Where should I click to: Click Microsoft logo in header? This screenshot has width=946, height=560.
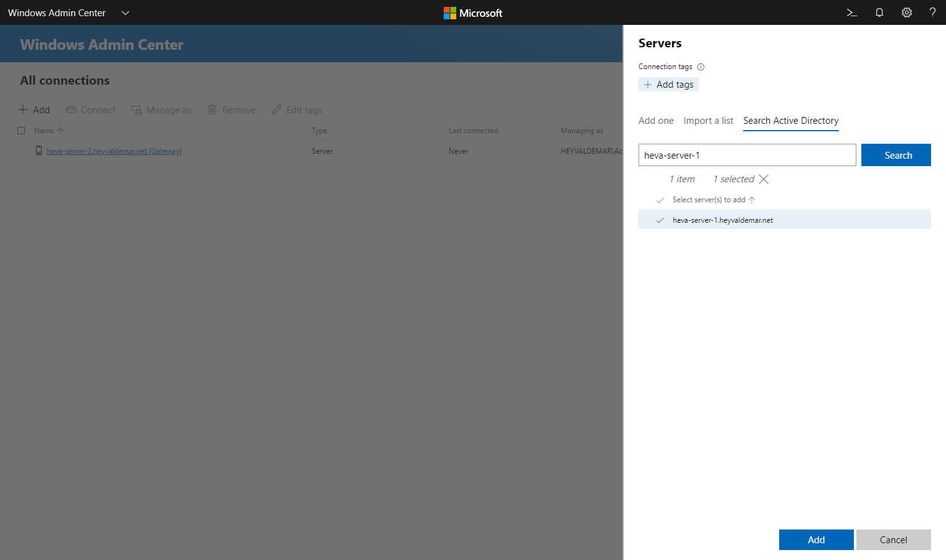(x=472, y=13)
